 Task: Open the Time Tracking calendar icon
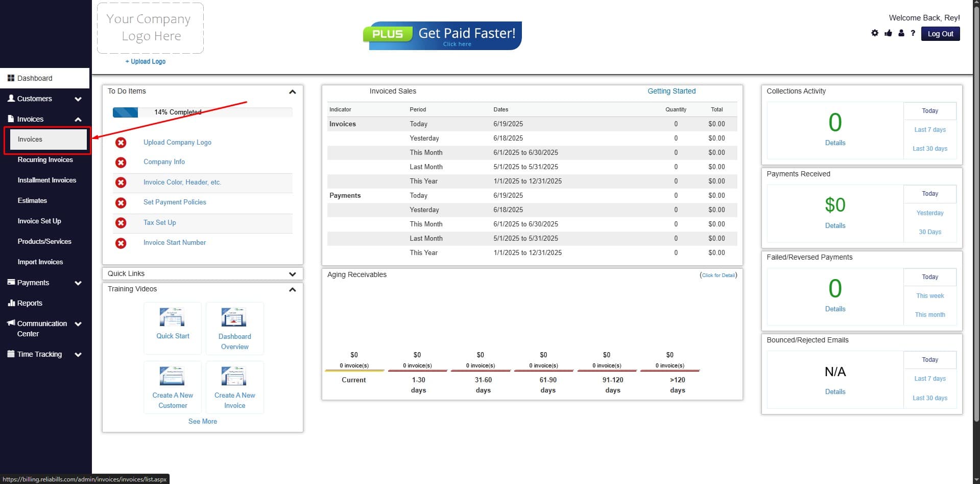coord(11,354)
